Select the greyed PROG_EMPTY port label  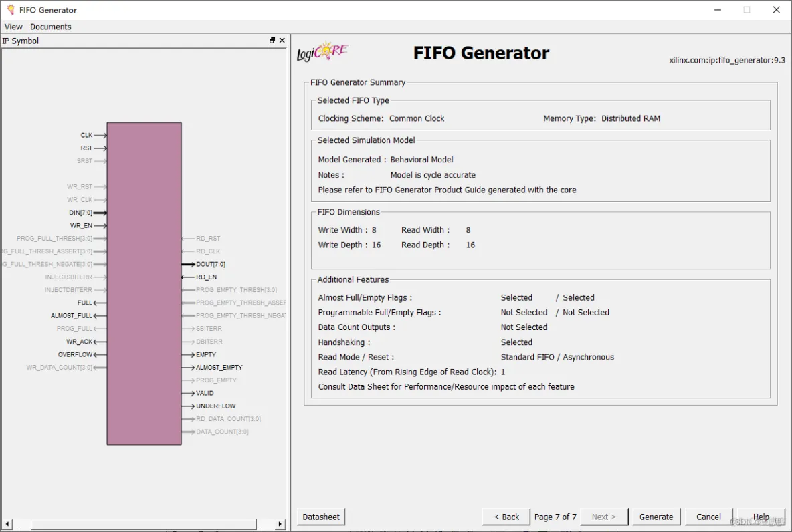(216, 380)
